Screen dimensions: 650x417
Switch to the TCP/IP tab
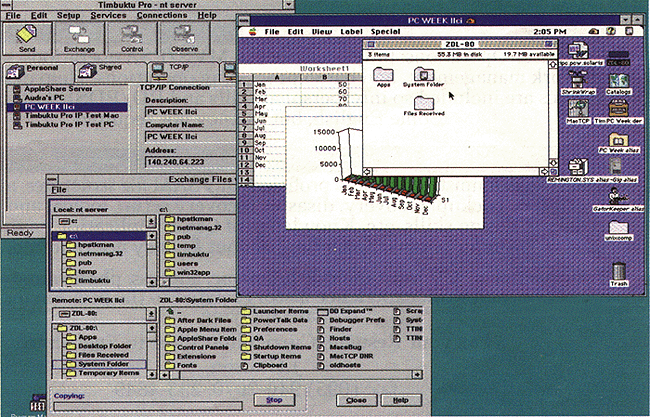[x=182, y=71]
